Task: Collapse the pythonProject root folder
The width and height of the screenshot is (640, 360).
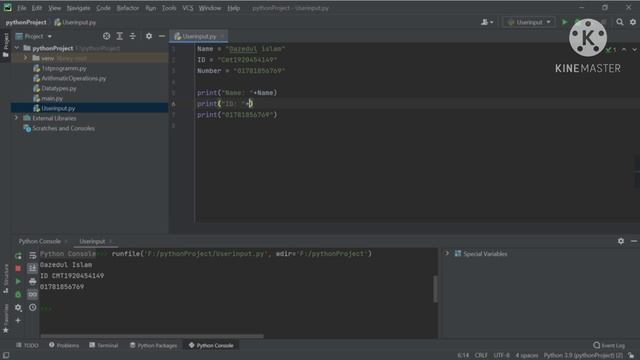Action: [17, 48]
